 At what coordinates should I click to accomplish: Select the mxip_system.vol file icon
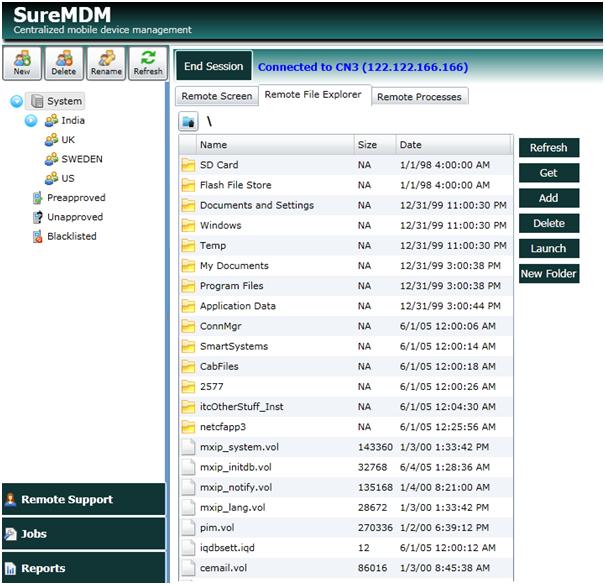188,447
